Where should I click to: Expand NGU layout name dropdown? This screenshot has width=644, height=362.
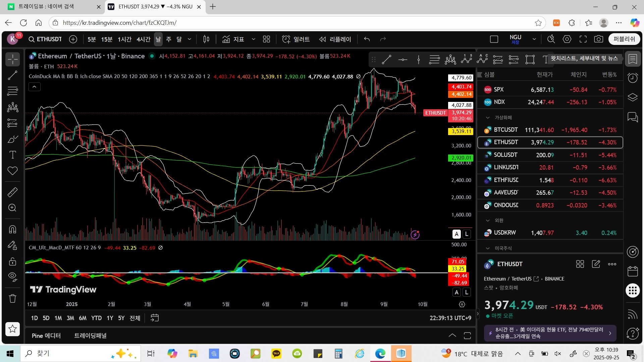coord(534,39)
